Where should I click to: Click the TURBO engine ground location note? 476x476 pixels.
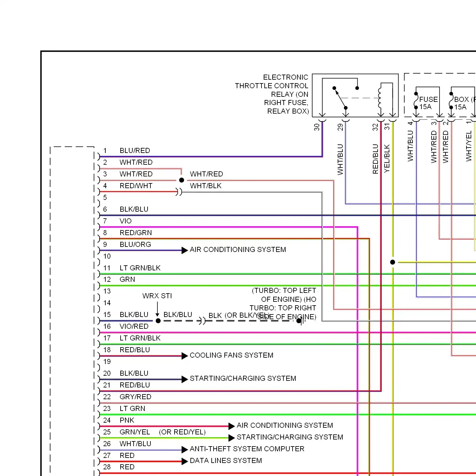point(283,304)
